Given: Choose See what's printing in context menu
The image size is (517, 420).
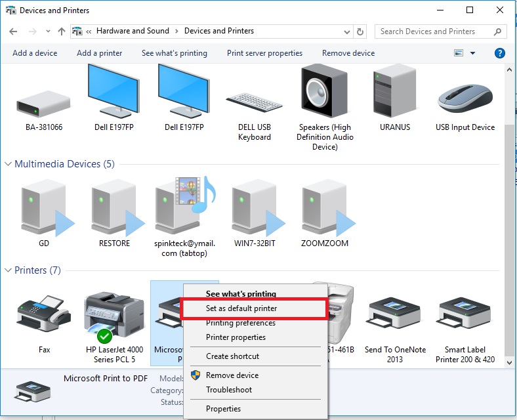Looking at the screenshot, I should (x=241, y=293).
